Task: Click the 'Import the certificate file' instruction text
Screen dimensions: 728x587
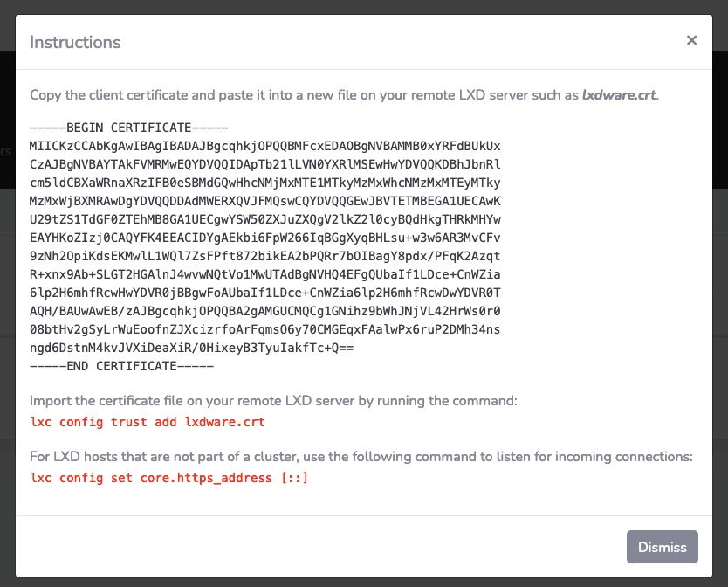Action: [x=273, y=401]
